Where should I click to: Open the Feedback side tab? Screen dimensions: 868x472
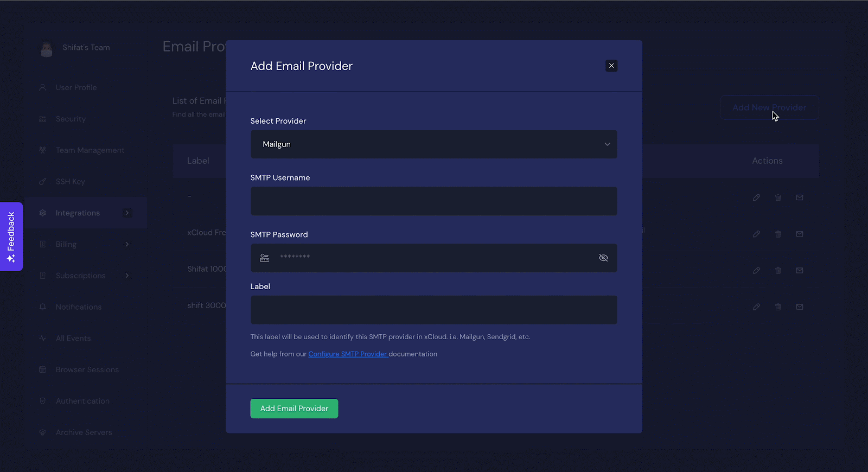[11, 237]
